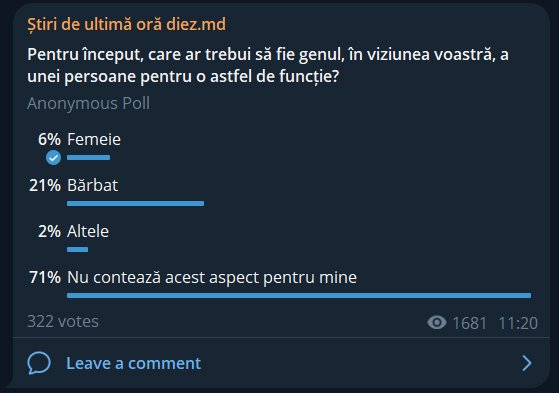Open the Leave a comment link
This screenshot has width=559, height=393.
[x=133, y=363]
